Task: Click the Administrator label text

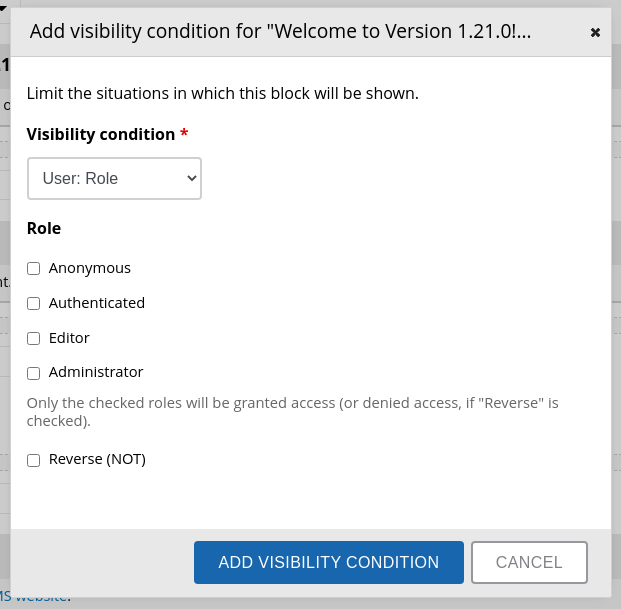Action: coord(96,372)
